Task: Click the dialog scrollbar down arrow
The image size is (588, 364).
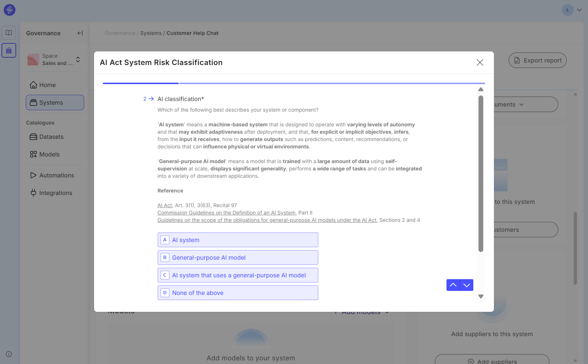Action: click(481, 296)
